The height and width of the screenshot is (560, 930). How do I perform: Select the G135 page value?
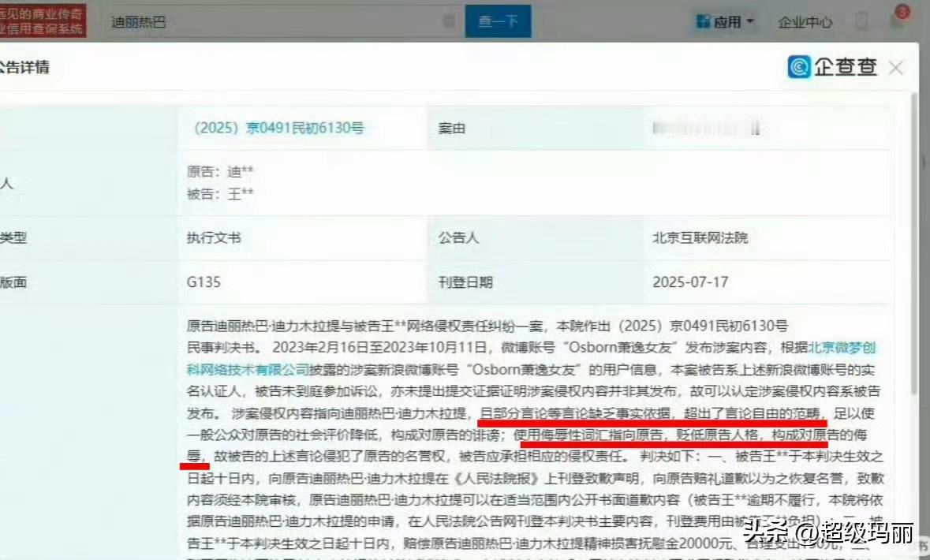[x=204, y=282]
